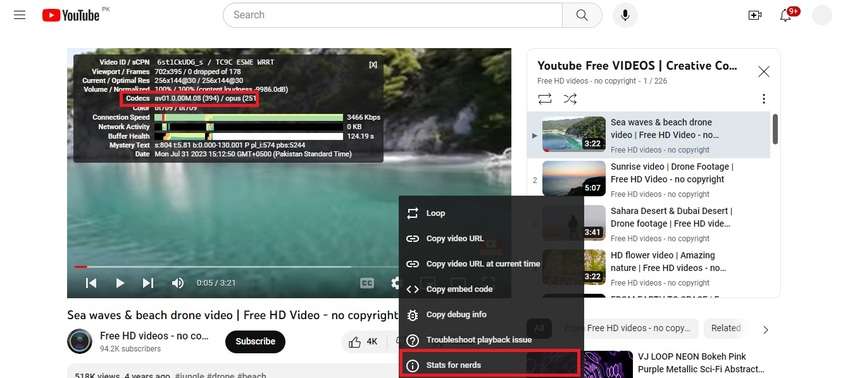Skip to next video

coord(148,283)
